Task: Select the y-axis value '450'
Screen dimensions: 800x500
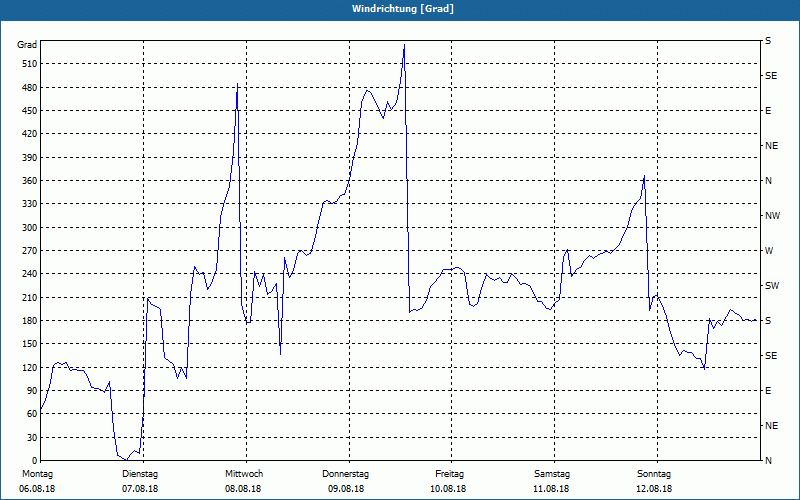Action: tap(30, 111)
